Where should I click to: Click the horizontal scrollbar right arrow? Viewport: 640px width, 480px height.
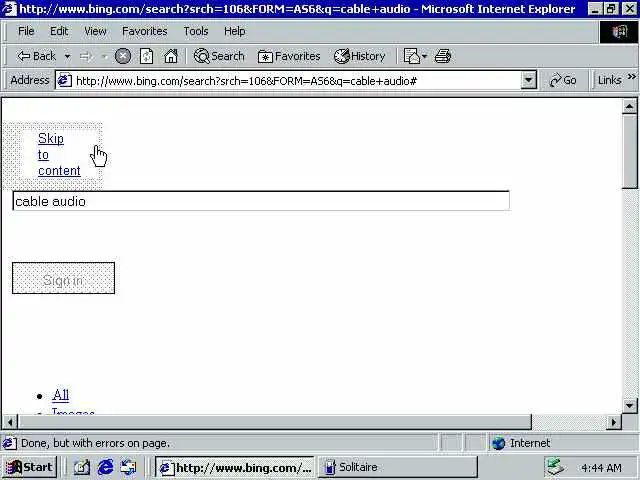pyautogui.click(x=613, y=422)
